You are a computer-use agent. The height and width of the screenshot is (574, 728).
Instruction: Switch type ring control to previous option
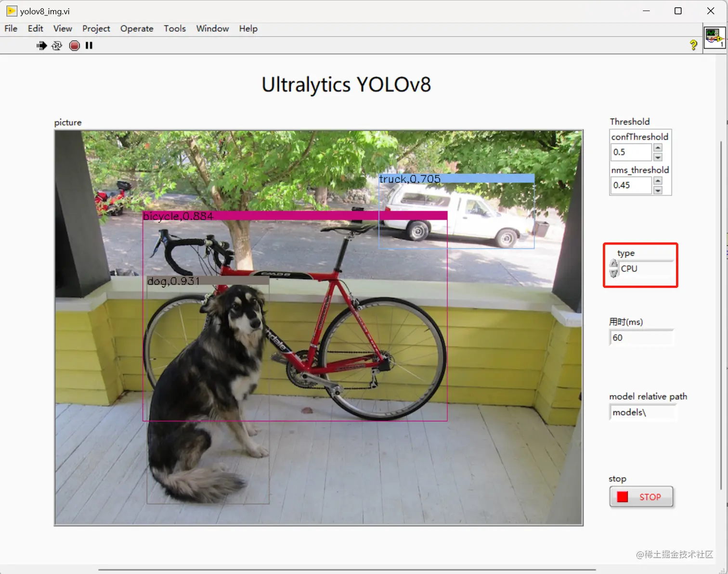click(613, 273)
